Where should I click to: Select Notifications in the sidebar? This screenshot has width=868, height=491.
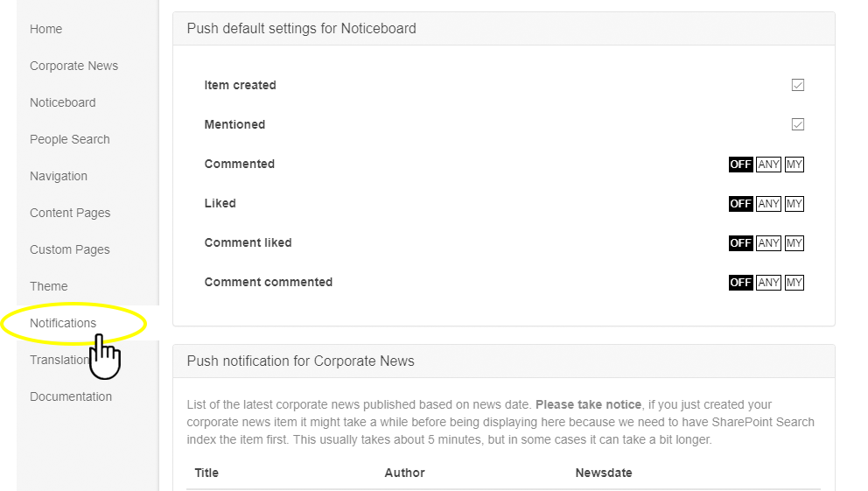pos(63,323)
